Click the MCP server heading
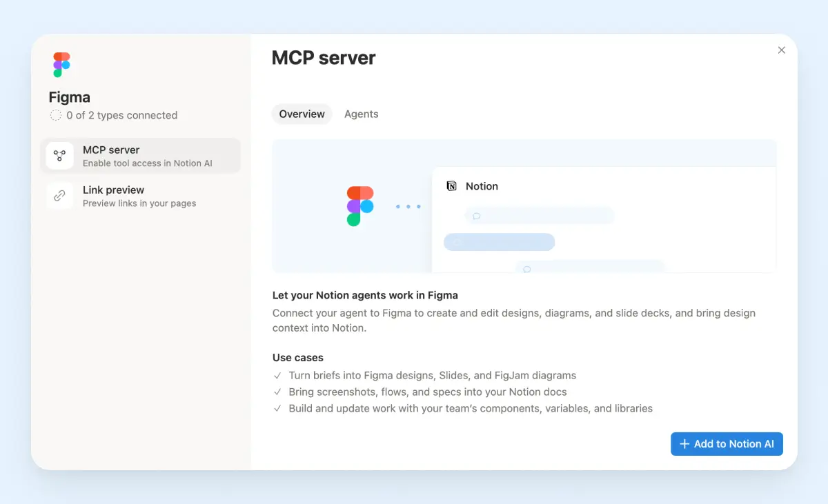 [324, 57]
